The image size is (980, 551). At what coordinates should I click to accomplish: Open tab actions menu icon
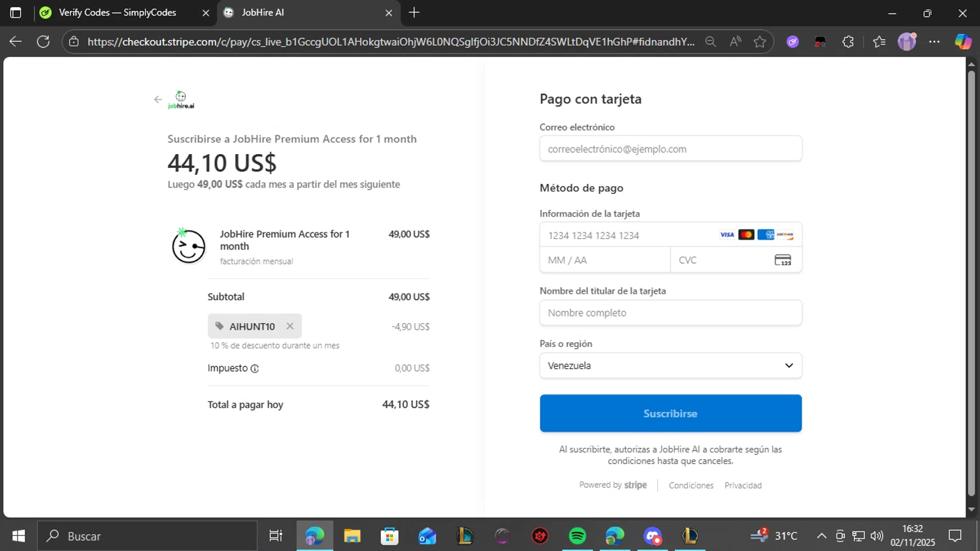(x=16, y=12)
